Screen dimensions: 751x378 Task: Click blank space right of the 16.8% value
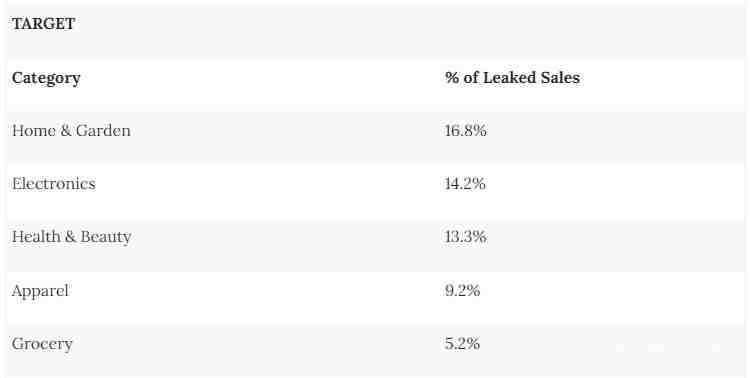point(615,130)
